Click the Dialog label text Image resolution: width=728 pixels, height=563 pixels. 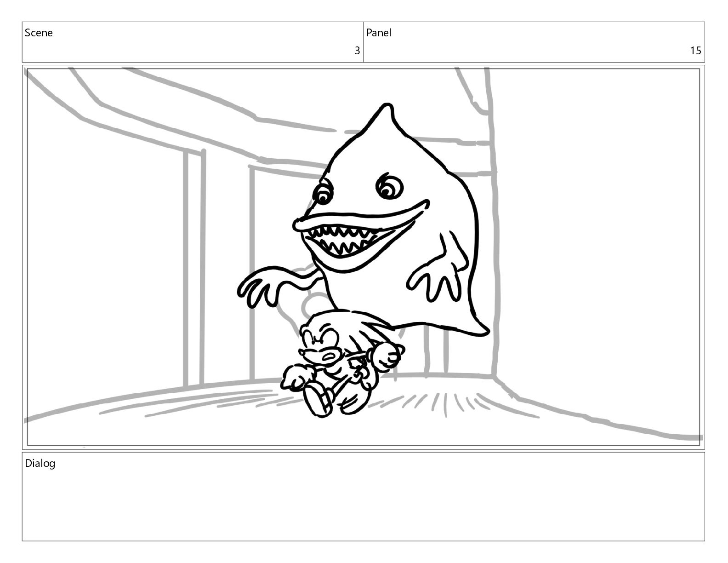click(40, 463)
